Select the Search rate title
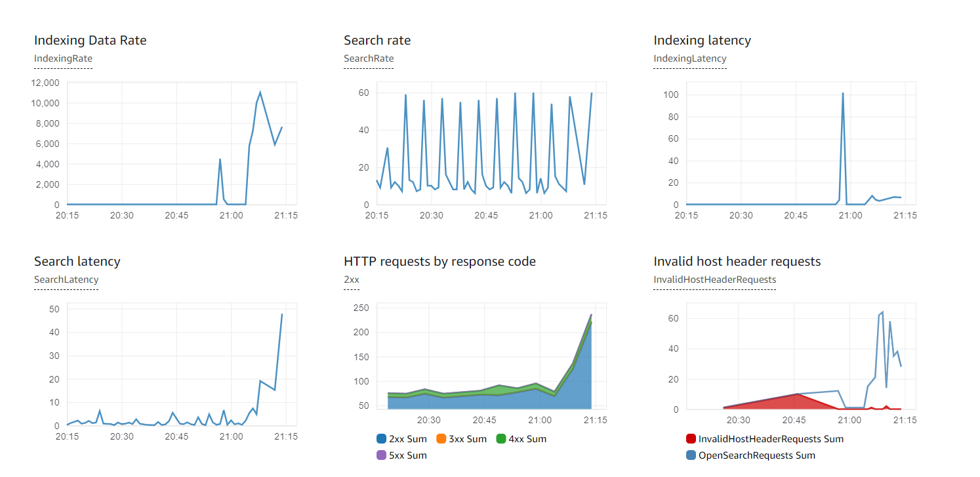The image size is (980, 477). click(x=377, y=40)
